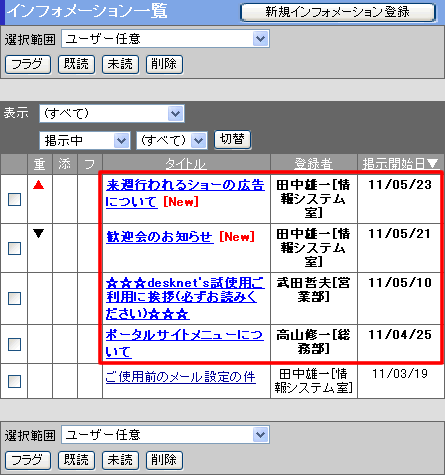Click the top フラグ button

tap(28, 64)
